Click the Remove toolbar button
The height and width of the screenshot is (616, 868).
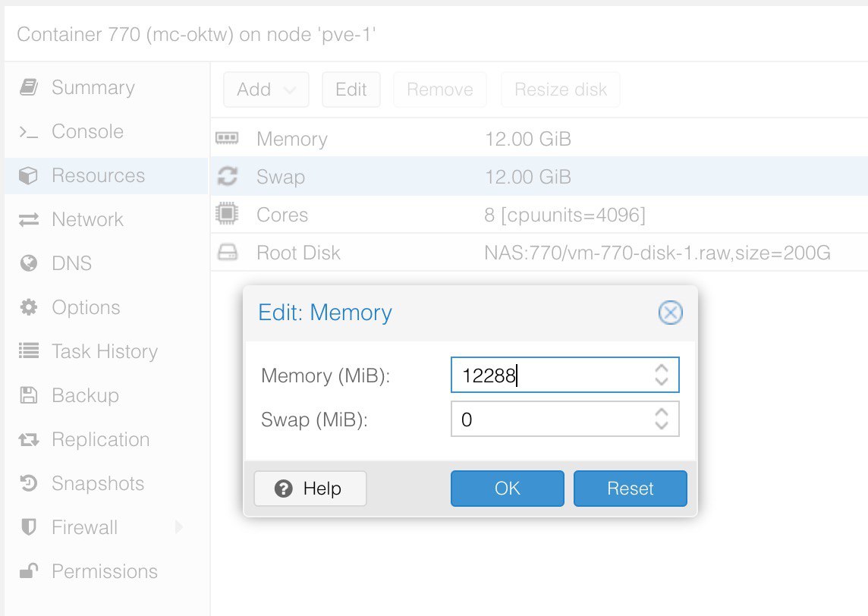(440, 89)
